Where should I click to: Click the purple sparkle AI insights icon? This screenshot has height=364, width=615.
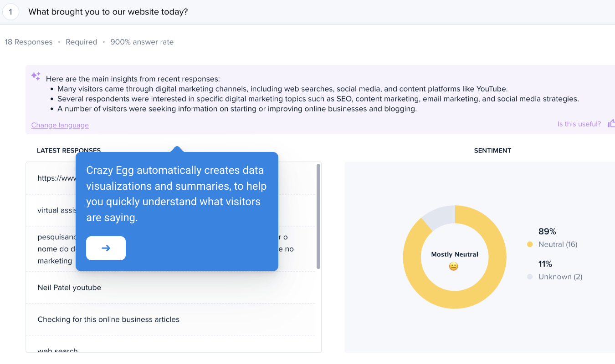(36, 76)
